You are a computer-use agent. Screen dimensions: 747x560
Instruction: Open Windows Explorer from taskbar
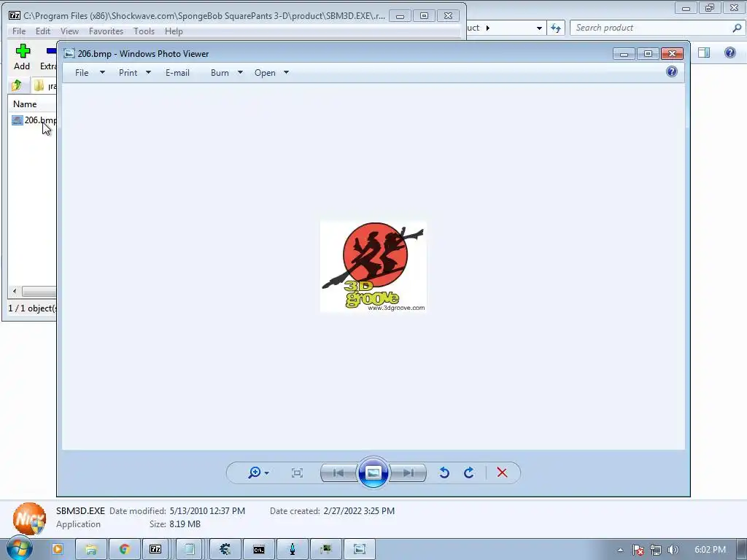pyautogui.click(x=90, y=549)
